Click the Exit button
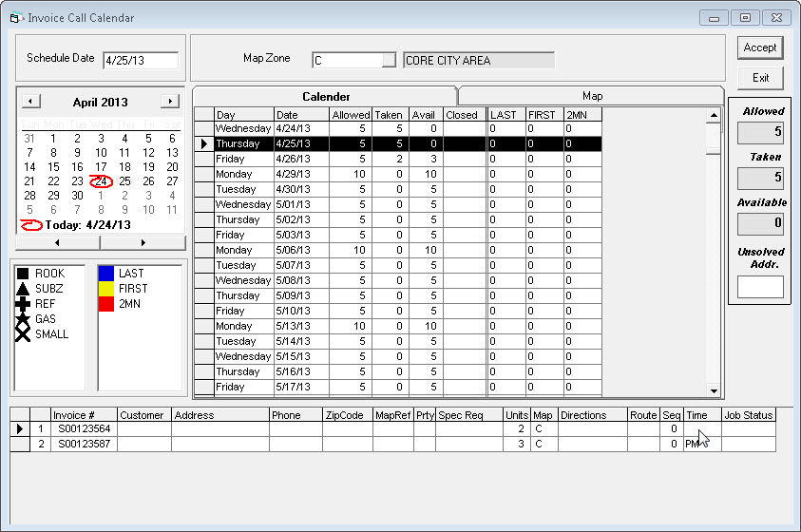The height and width of the screenshot is (532, 801). (760, 78)
